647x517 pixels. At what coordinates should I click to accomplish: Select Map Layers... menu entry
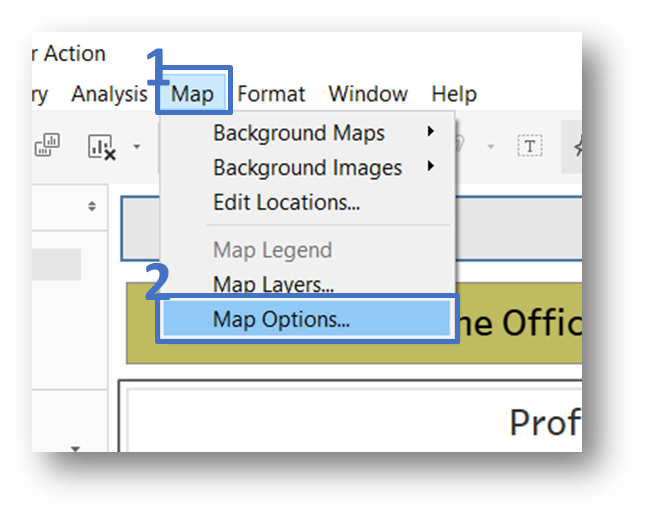[307, 284]
